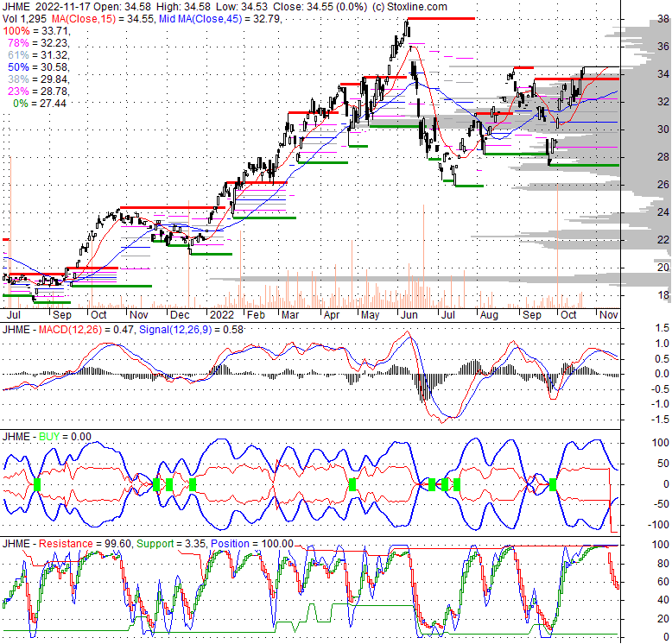Click the Stoxline.com copyright link

pyautogui.click(x=404, y=7)
